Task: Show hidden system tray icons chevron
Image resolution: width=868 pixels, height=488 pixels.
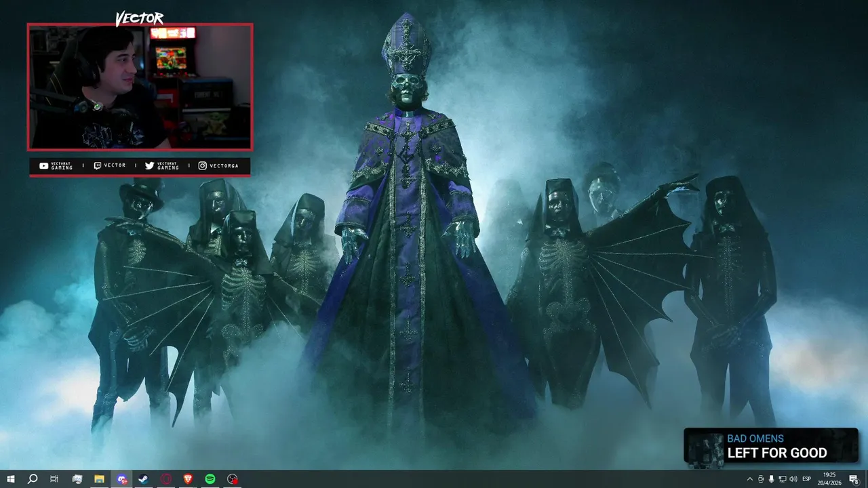Action: point(749,479)
